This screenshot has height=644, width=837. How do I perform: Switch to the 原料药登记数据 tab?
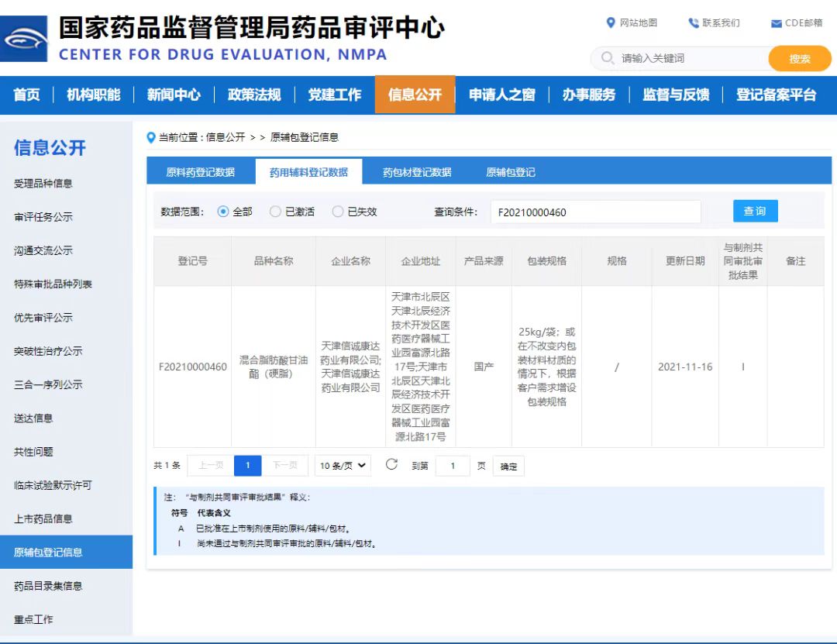point(201,172)
